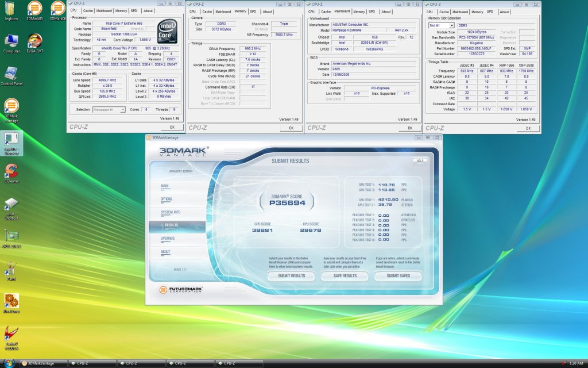Open the cpuz Shortcut desktop icon
Image resolution: width=588 pixels, height=368 pixels.
(11, 209)
